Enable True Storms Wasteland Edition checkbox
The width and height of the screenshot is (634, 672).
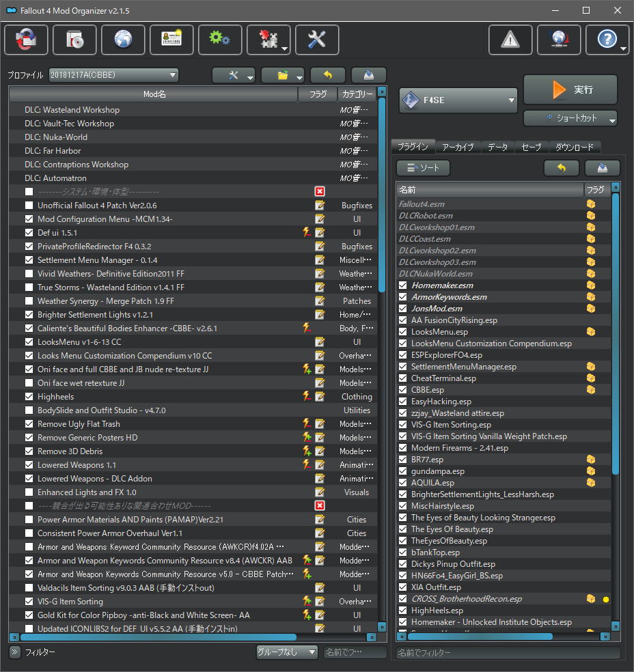click(x=29, y=287)
